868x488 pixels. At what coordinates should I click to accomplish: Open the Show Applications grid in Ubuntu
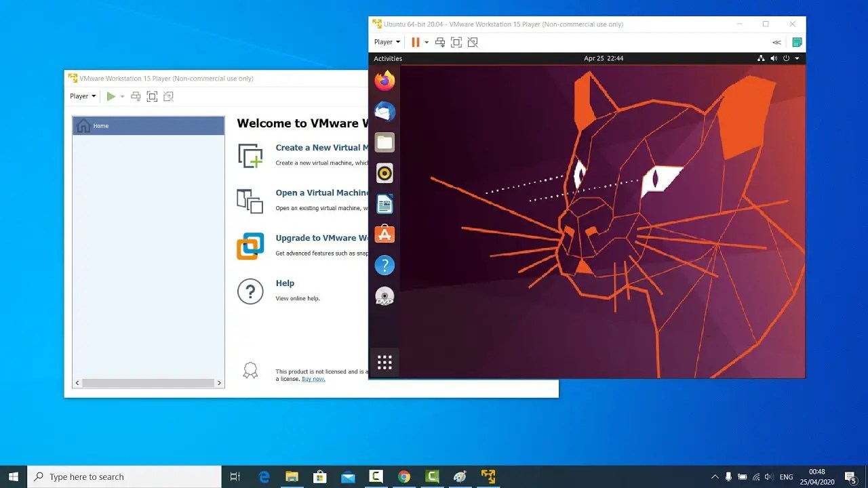(384, 362)
